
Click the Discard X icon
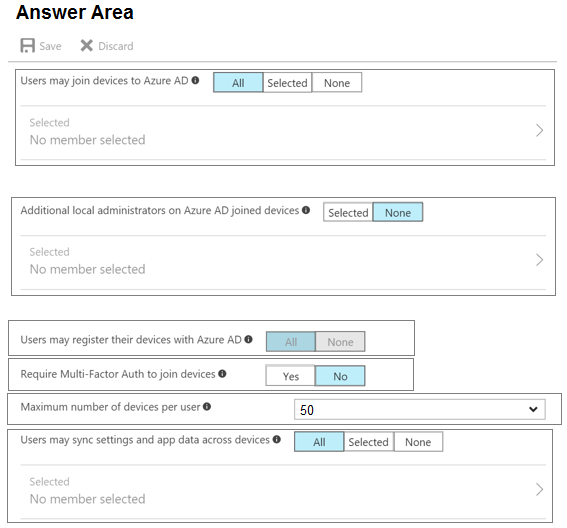pyautogui.click(x=86, y=46)
